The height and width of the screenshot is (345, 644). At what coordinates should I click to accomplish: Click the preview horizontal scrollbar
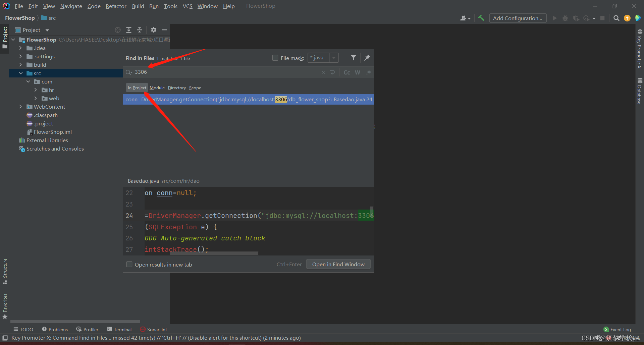tap(214, 253)
